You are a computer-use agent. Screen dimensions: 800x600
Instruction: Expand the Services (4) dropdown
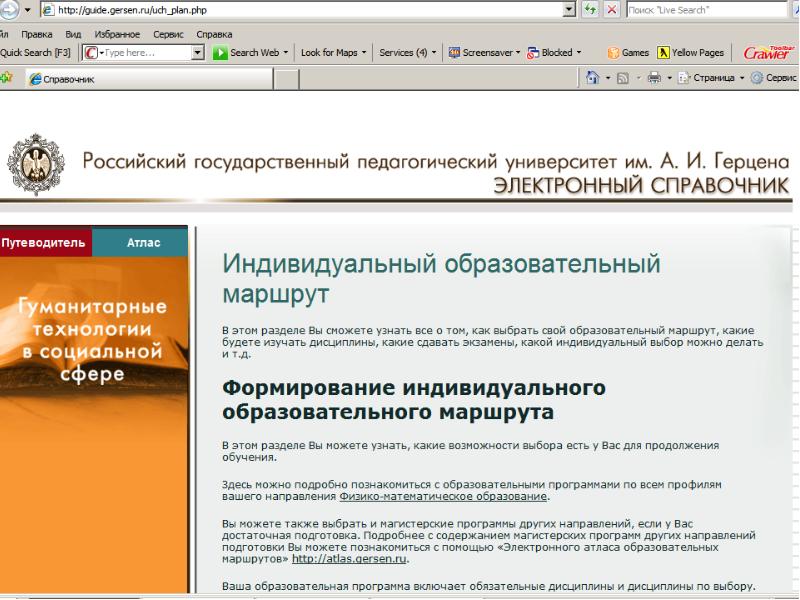click(x=408, y=53)
